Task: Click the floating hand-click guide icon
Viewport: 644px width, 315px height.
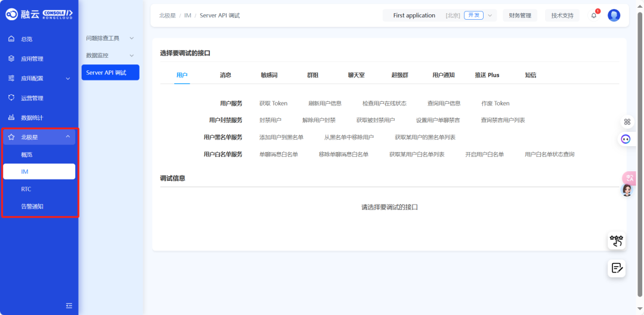Action: (x=617, y=240)
